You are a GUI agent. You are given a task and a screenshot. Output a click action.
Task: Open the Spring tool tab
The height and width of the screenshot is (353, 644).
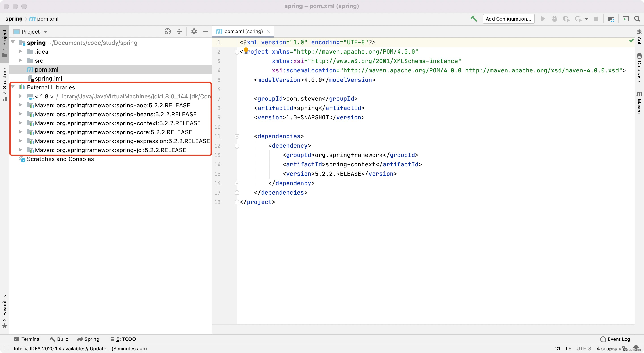point(88,339)
